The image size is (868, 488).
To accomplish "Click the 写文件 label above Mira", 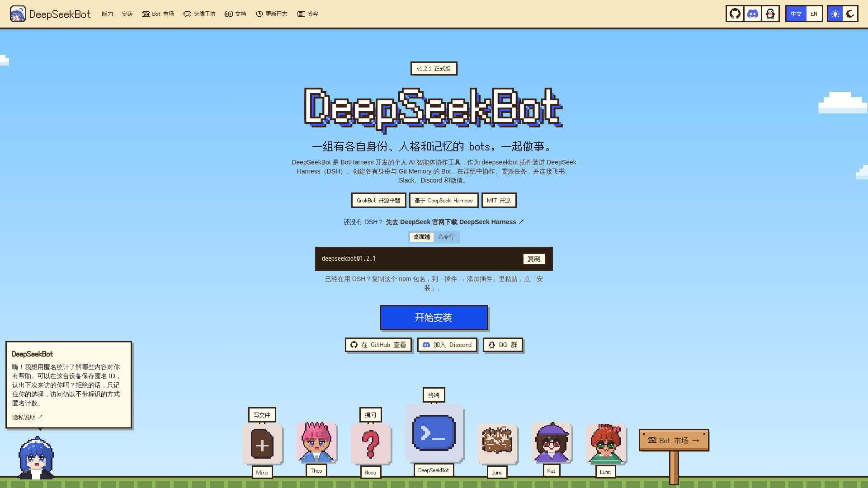I will (x=262, y=415).
